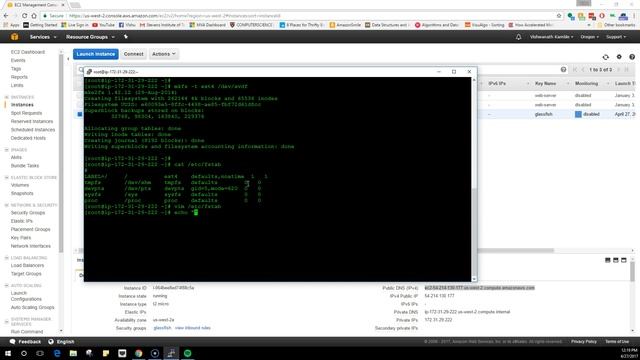Open EC2 Dashboard in sidebar
Image resolution: width=640 pixels, height=360 pixels.
click(x=28, y=52)
